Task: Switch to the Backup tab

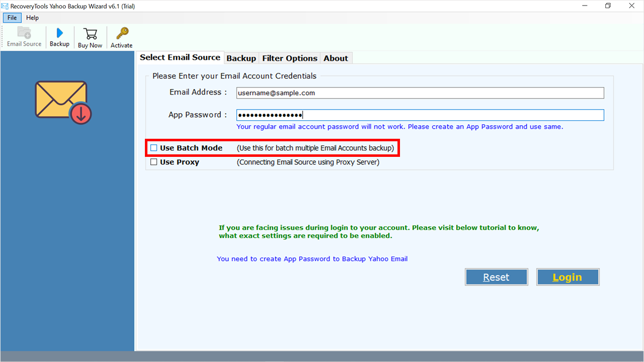Action: (241, 58)
